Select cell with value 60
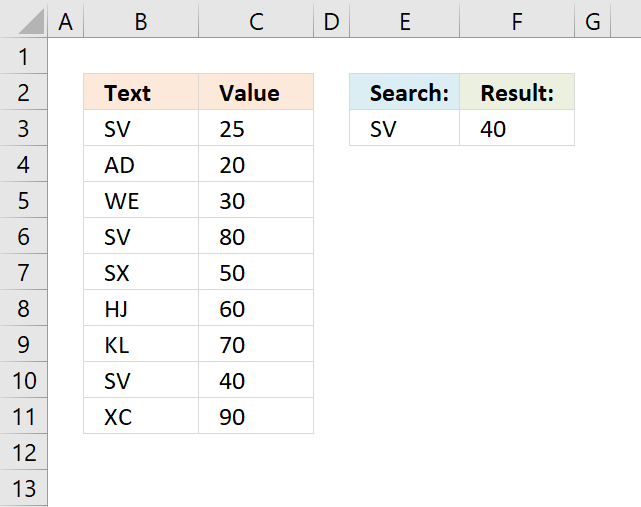The image size is (641, 507). point(256,308)
